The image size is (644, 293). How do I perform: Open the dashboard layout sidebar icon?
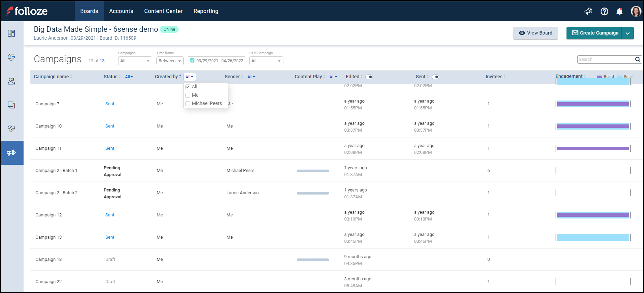coord(11,33)
